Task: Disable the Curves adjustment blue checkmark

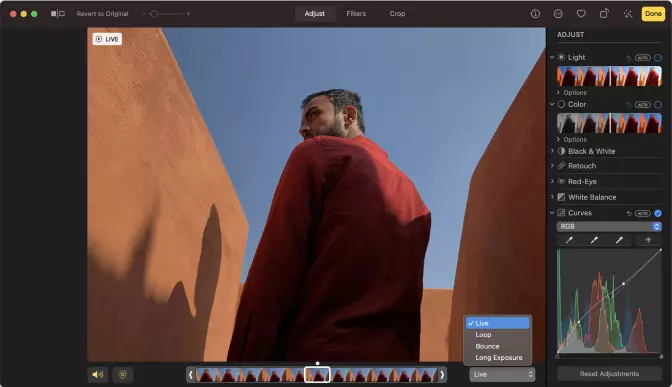Action: click(658, 213)
